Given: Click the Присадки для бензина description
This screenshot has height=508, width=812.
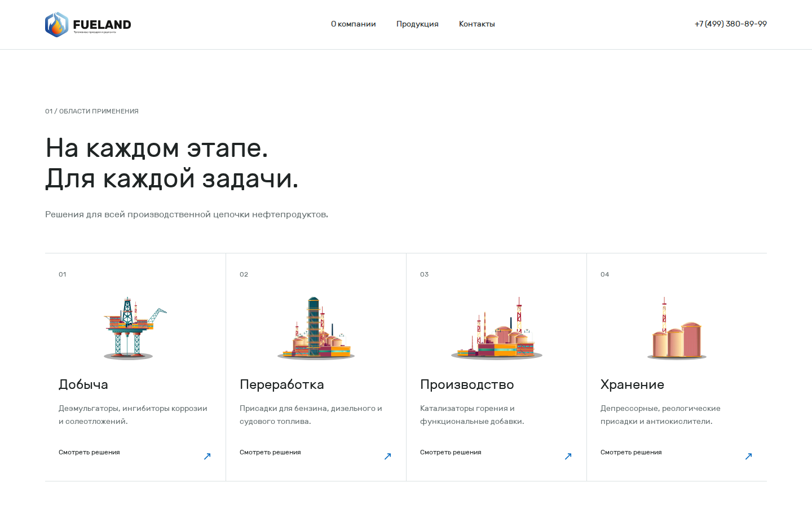Looking at the screenshot, I should pyautogui.click(x=311, y=415).
